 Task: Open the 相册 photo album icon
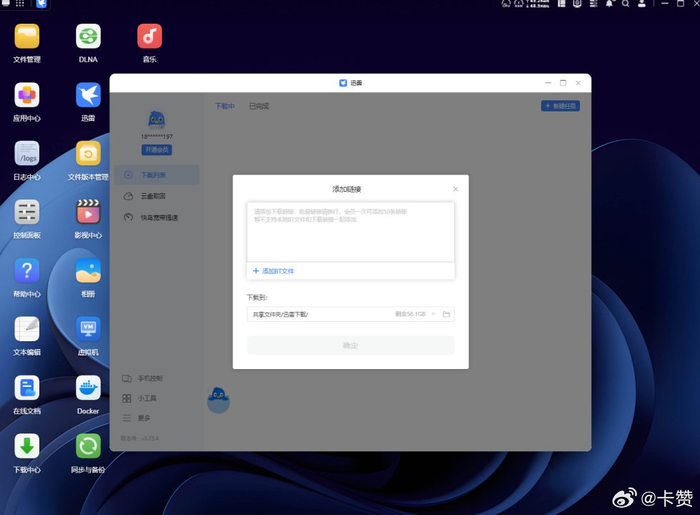[88, 270]
